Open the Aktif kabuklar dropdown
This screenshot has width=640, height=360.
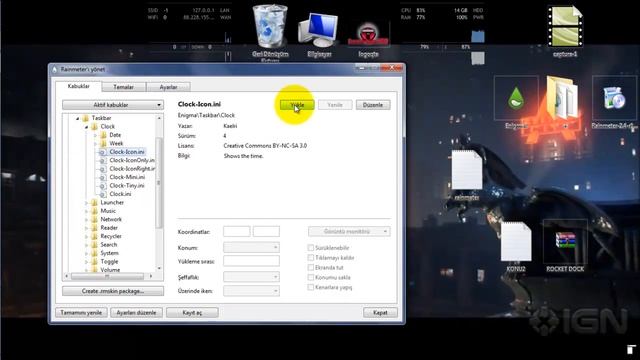click(x=113, y=105)
